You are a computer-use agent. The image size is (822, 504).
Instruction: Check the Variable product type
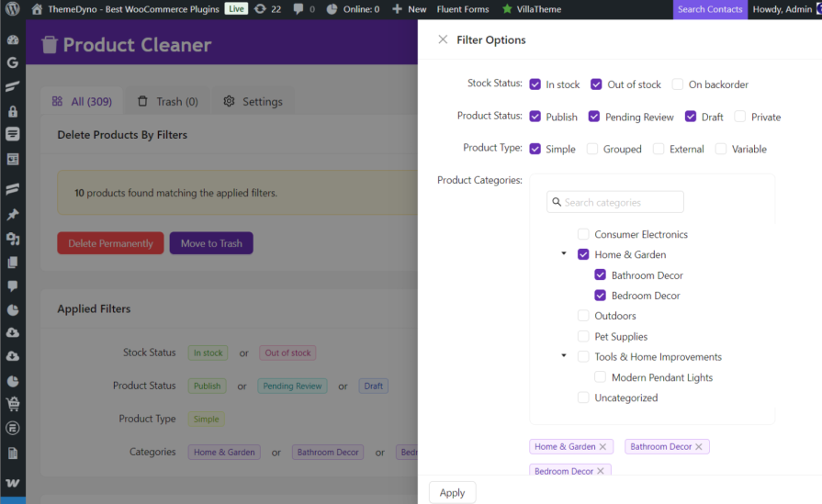[x=721, y=149]
